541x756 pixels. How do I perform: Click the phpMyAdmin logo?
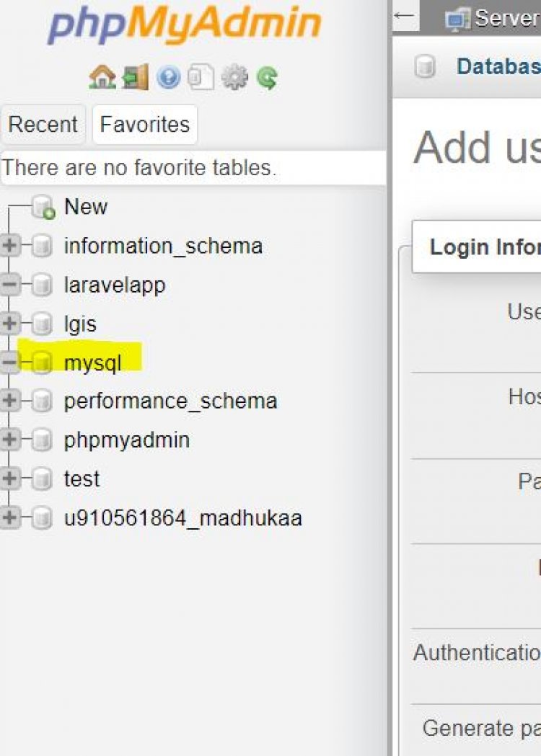pos(184,26)
